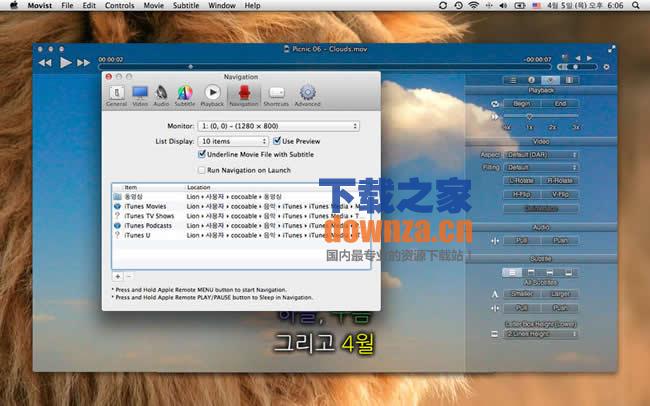This screenshot has width=650, height=406.
Task: Click the H-Flip button
Action: tap(521, 194)
